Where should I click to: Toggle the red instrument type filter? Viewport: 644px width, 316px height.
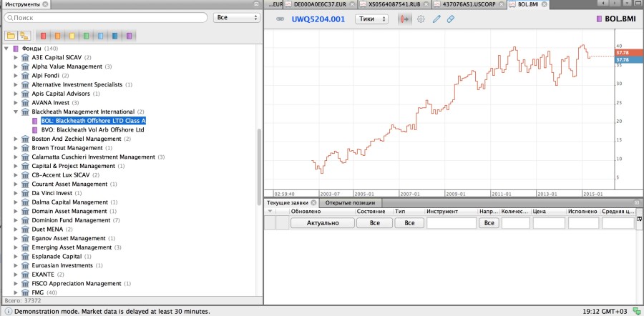click(x=43, y=35)
